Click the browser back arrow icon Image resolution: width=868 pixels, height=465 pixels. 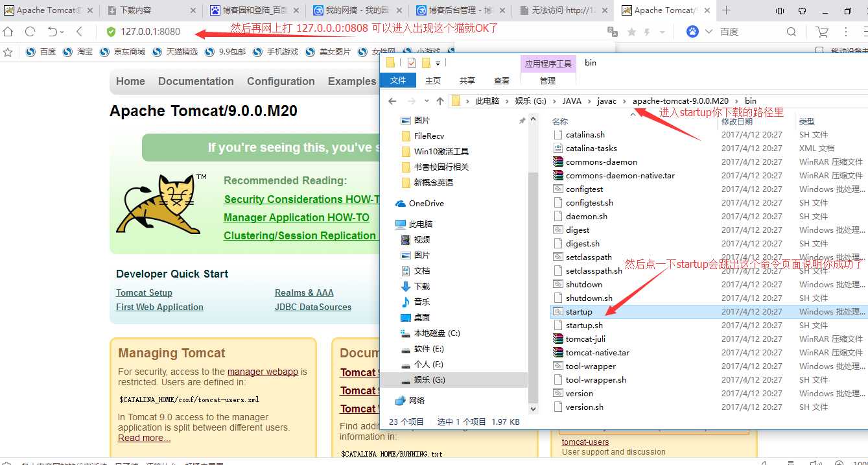pos(79,32)
